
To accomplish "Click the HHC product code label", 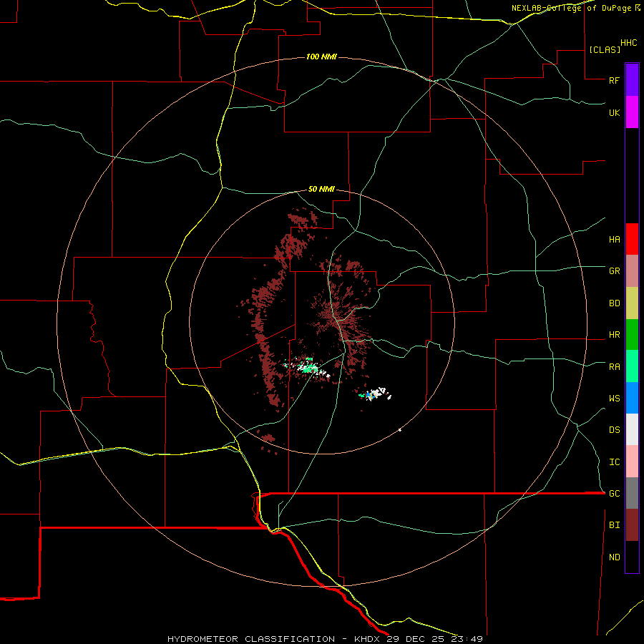I will [629, 43].
